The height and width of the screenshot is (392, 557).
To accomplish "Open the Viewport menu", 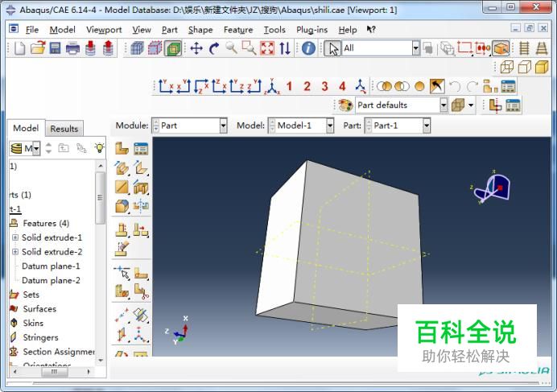I will tap(104, 30).
